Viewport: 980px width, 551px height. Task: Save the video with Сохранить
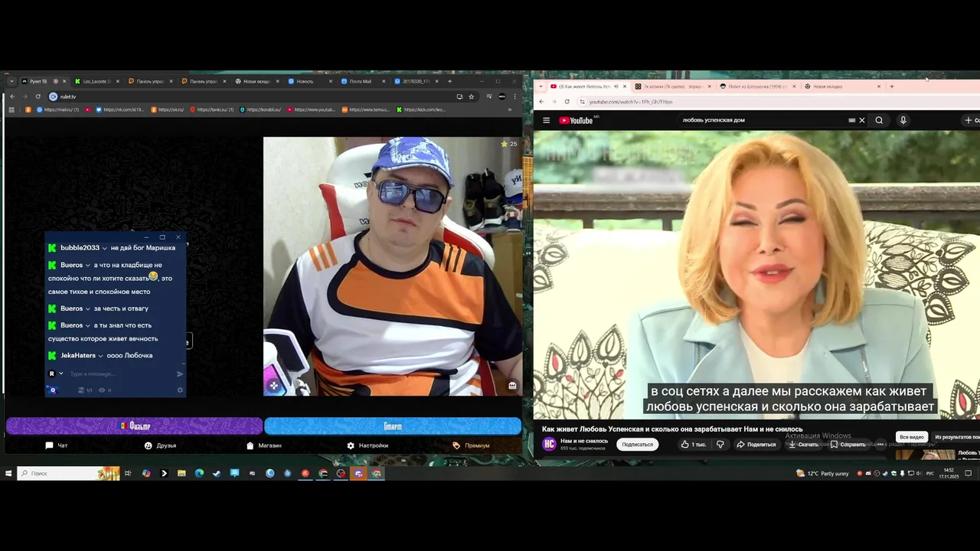[x=848, y=445]
